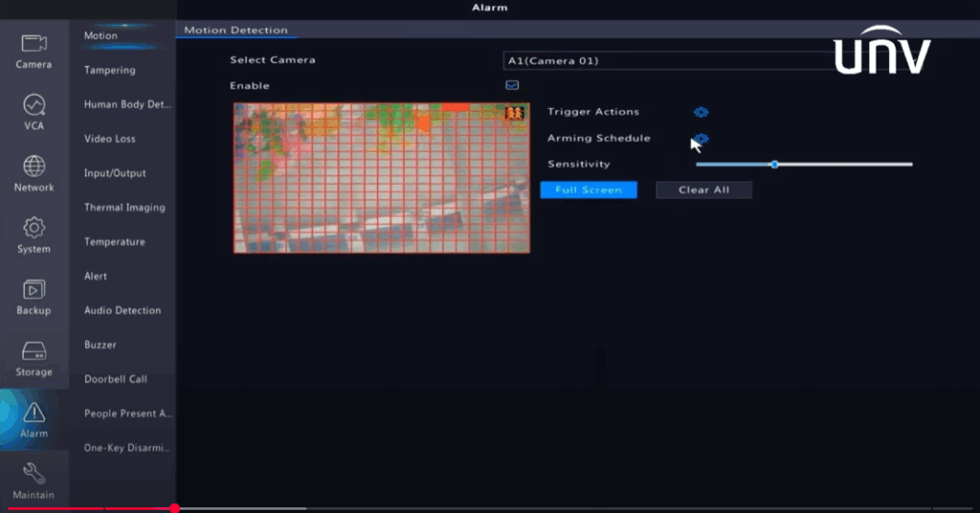Open the Video Loss menu item
The height and width of the screenshot is (513, 980).
click(x=110, y=139)
